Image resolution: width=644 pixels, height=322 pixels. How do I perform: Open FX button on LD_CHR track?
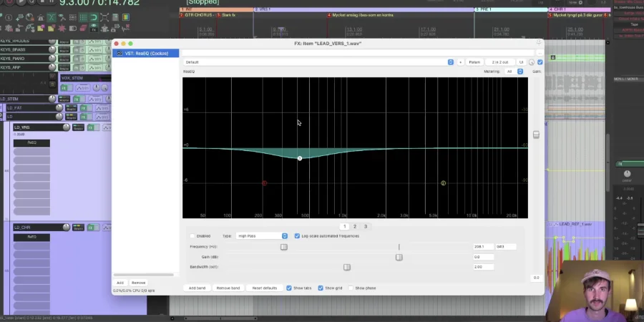tap(90, 227)
